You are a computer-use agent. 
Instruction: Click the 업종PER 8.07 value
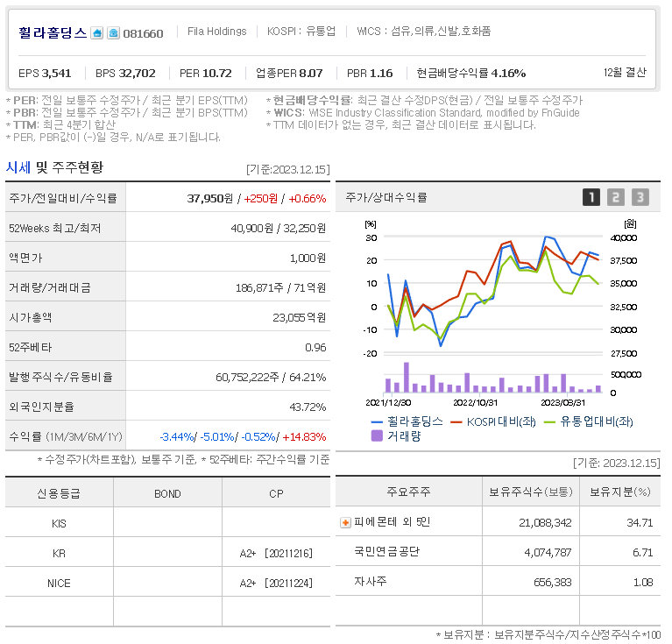(x=289, y=74)
